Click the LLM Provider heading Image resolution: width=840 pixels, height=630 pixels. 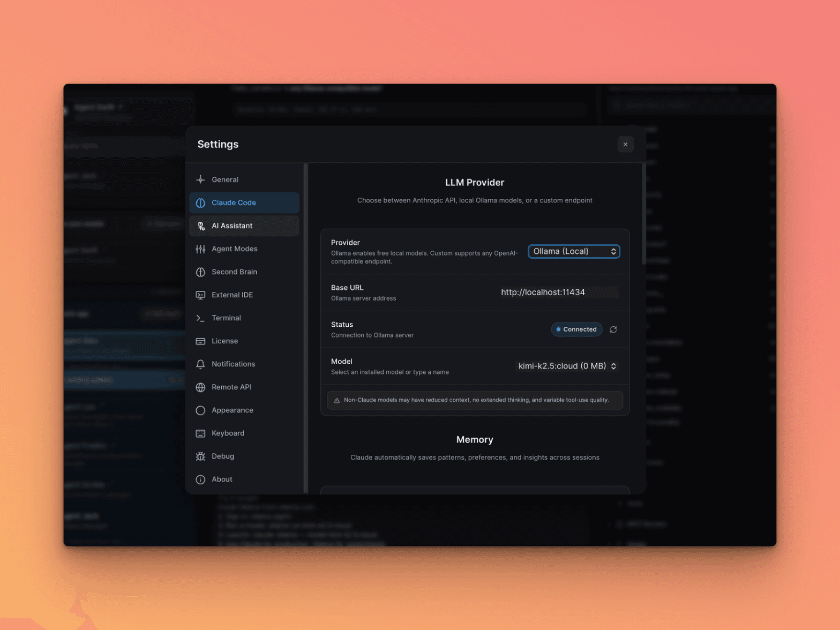click(x=475, y=183)
